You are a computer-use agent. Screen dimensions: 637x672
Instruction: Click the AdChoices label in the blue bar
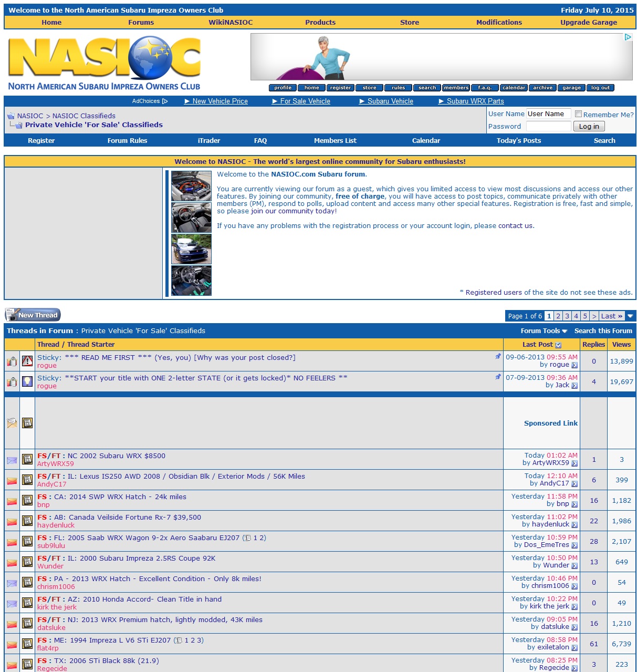[x=150, y=101]
